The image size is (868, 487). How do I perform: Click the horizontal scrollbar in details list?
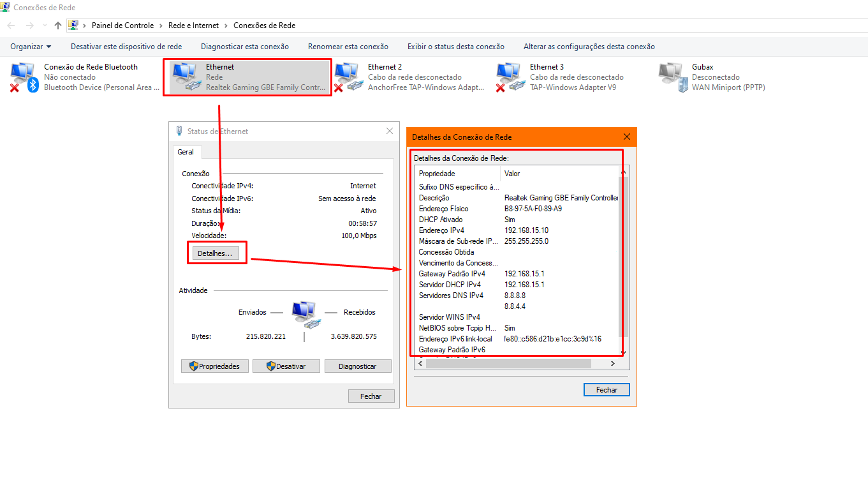click(508, 364)
